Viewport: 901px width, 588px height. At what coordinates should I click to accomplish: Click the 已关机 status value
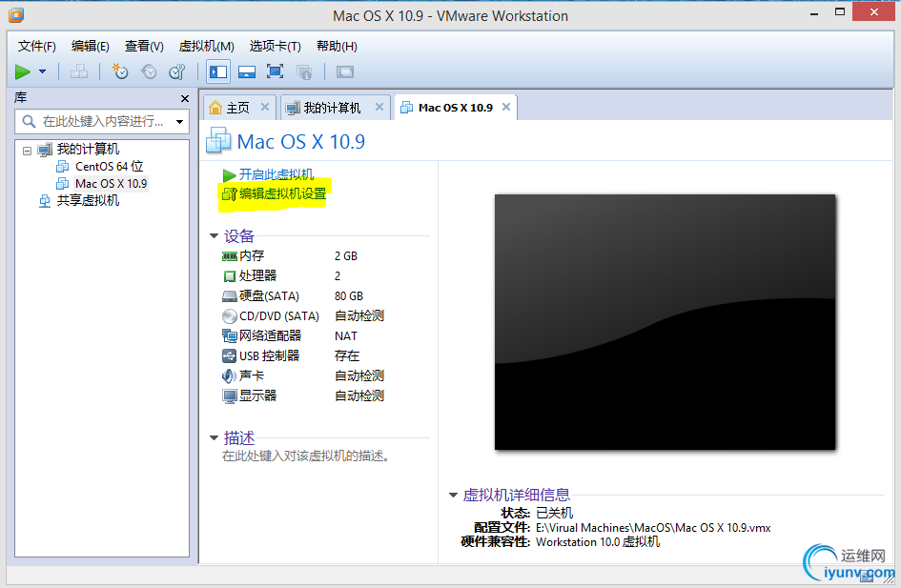tap(555, 513)
